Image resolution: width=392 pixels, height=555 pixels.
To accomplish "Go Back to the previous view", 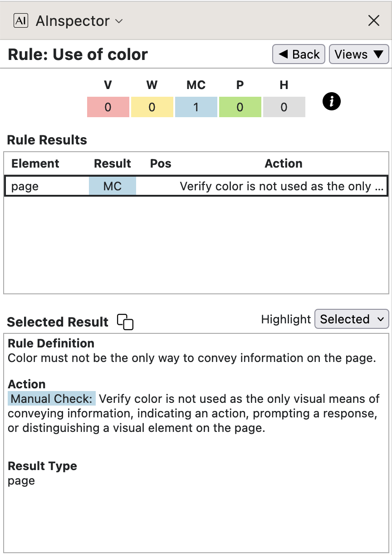I will point(299,55).
